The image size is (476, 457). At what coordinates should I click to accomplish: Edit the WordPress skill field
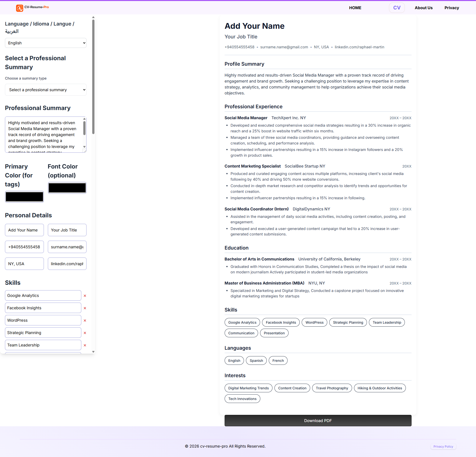click(x=43, y=320)
